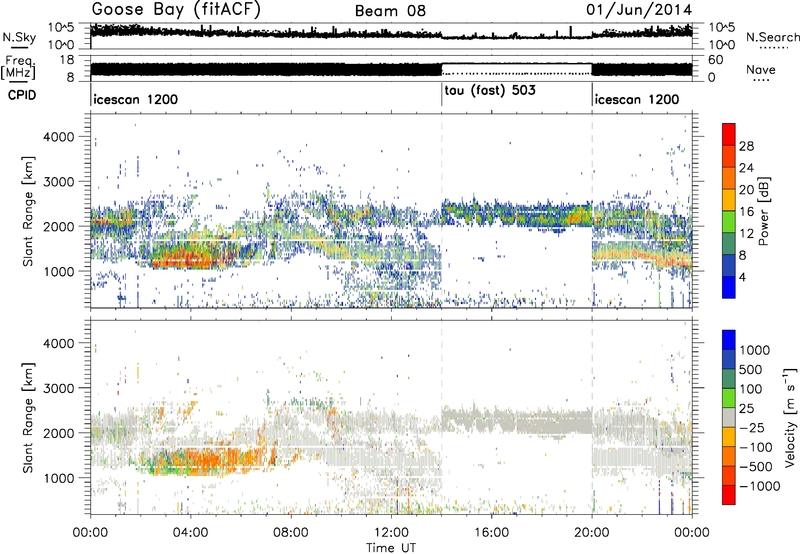Pick the bright blue bottom segment of Power colorbar
This screenshot has height=554, width=800.
pos(729,287)
